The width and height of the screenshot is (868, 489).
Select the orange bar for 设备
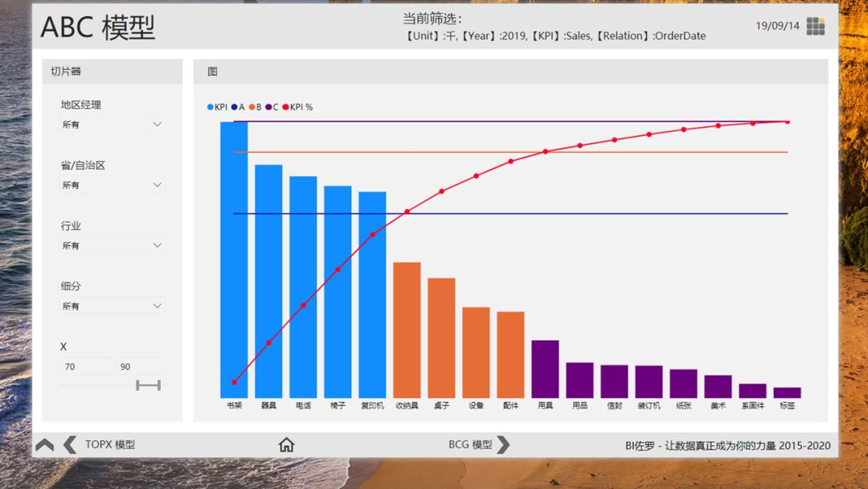pos(476,353)
